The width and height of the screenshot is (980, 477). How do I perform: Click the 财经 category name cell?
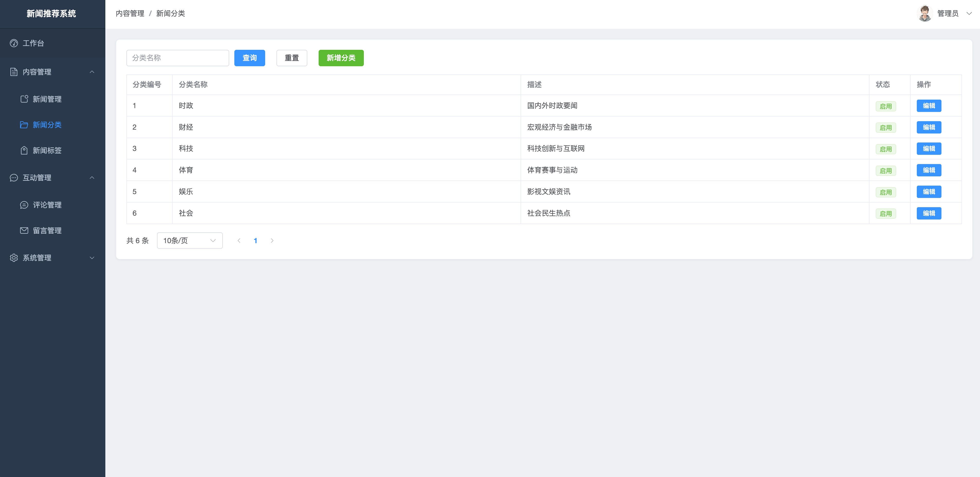click(347, 127)
